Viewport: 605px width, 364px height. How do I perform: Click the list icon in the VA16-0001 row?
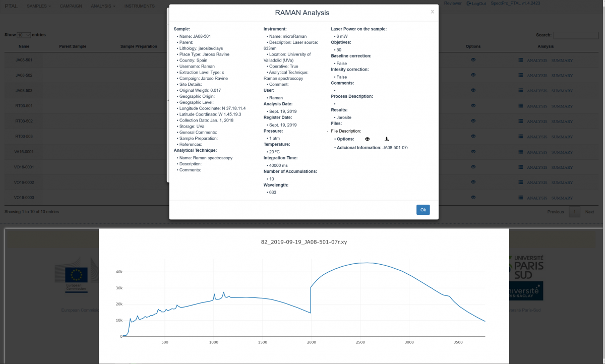click(x=521, y=151)
